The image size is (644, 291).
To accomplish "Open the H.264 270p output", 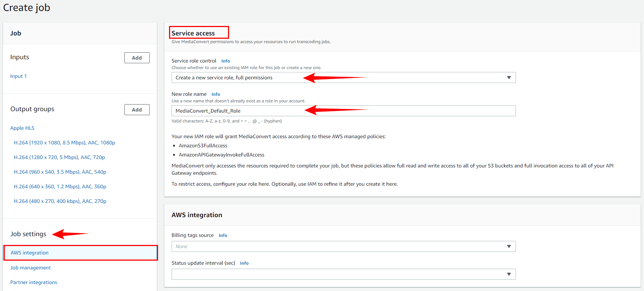I will (x=60, y=201).
